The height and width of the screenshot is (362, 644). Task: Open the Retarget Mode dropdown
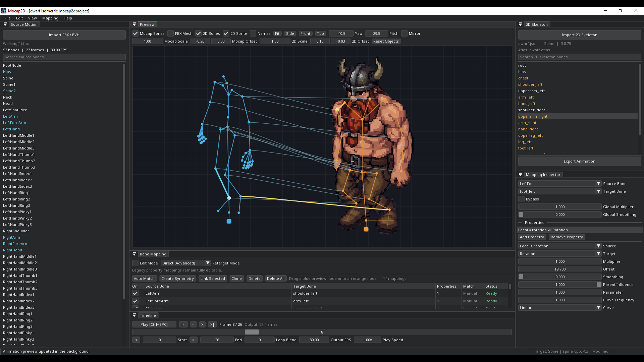click(185, 263)
